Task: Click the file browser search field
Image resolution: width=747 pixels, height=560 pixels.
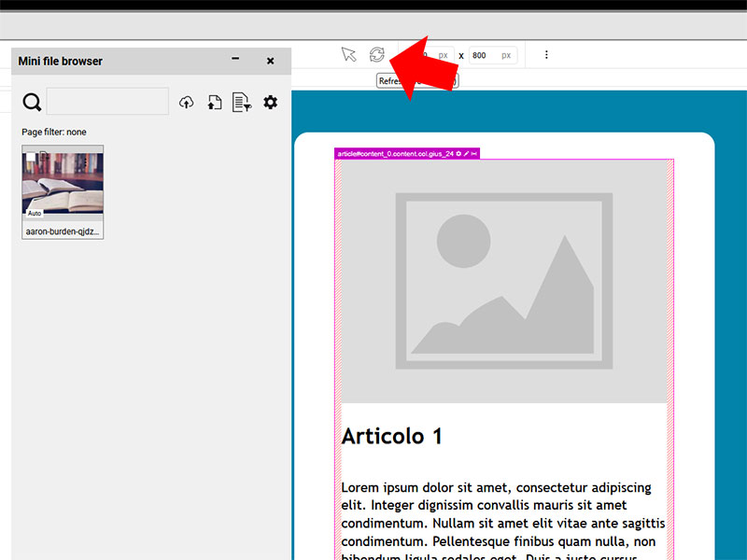Action: 107,102
